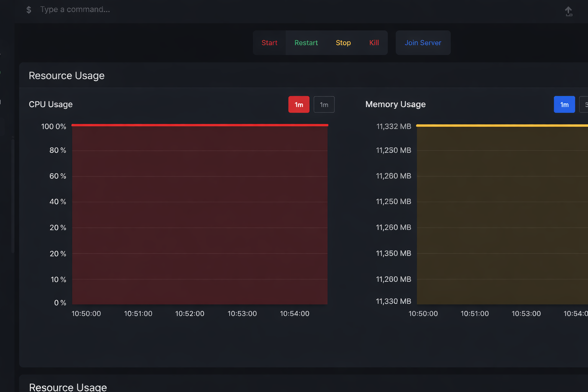The height and width of the screenshot is (392, 588).
Task: Click inside the red CPU usage chart area
Action: pyautogui.click(x=199, y=214)
